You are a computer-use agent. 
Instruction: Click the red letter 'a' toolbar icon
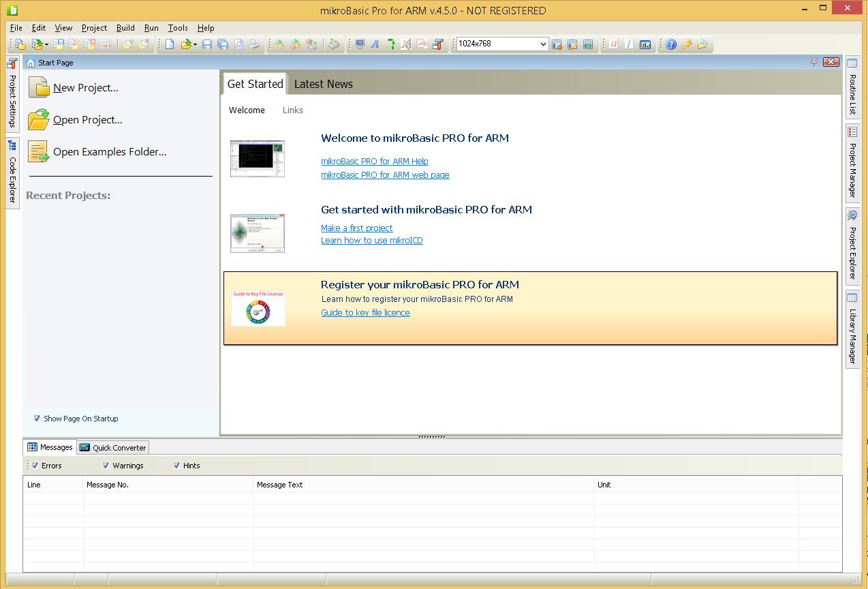[613, 44]
